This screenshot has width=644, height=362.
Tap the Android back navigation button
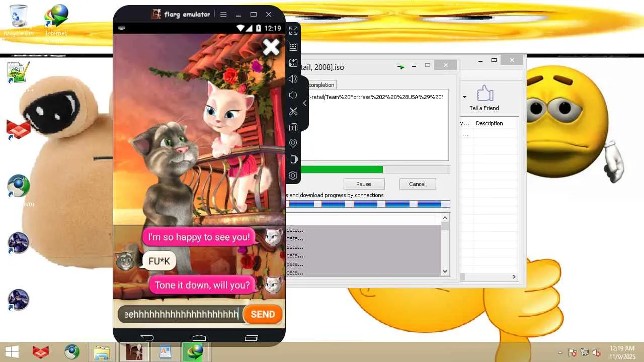click(x=147, y=337)
